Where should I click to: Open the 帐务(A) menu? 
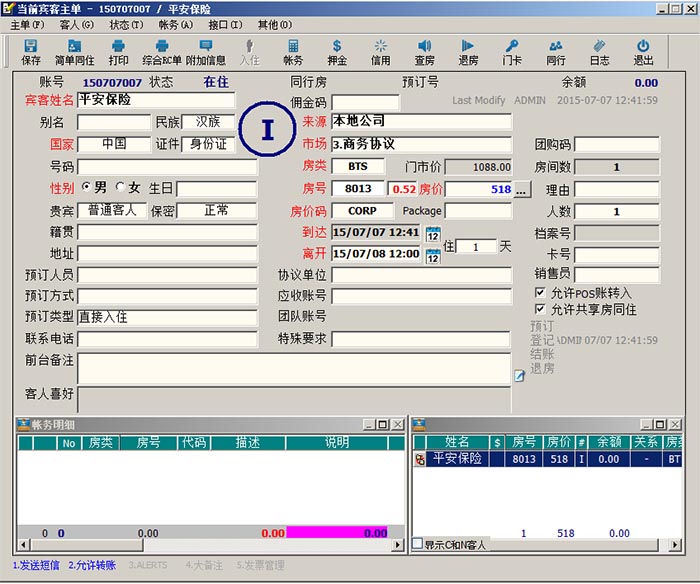coord(176,25)
